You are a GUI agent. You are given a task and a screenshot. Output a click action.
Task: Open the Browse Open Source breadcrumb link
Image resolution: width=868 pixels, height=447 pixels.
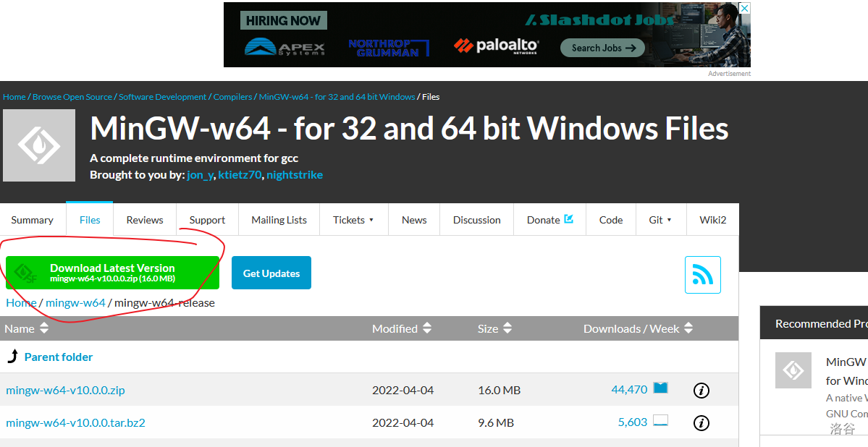click(x=72, y=97)
